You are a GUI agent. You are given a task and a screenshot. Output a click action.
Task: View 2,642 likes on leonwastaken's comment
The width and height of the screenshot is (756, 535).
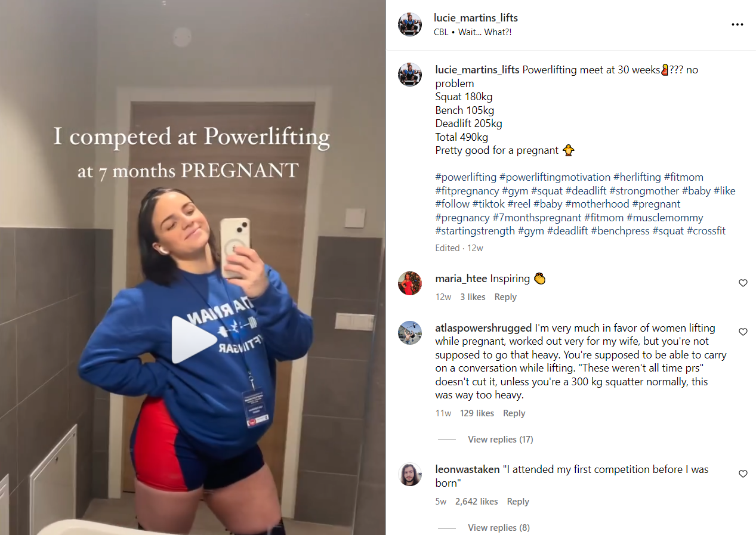[476, 502]
